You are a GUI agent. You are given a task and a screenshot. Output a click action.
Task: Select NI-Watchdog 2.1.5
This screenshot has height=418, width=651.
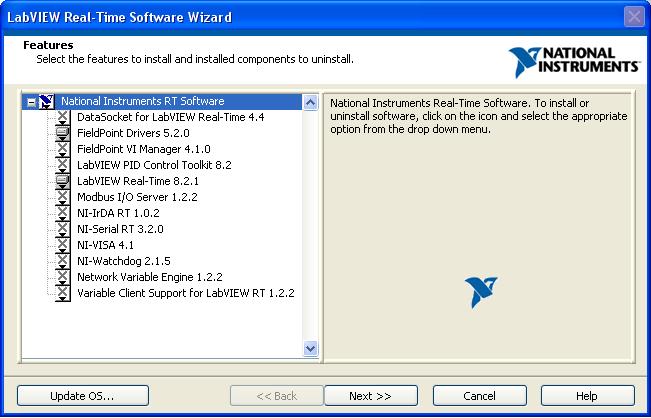click(124, 261)
